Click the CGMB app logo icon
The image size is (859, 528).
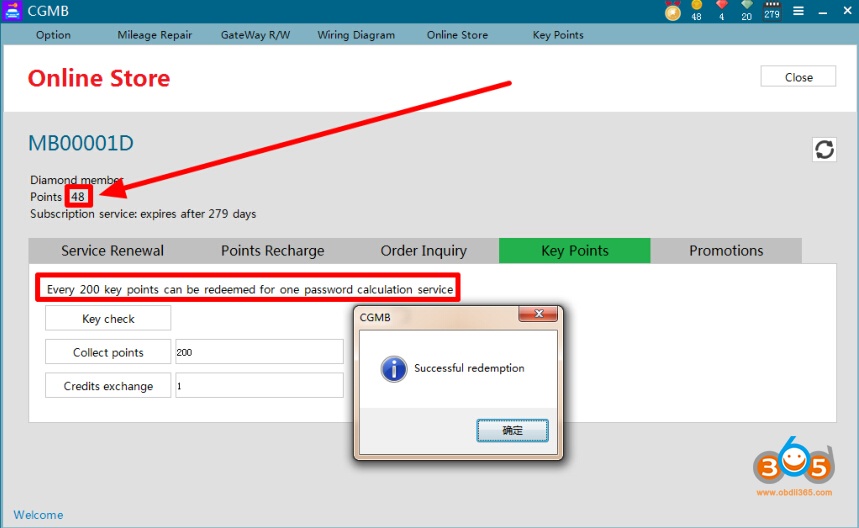(12, 11)
